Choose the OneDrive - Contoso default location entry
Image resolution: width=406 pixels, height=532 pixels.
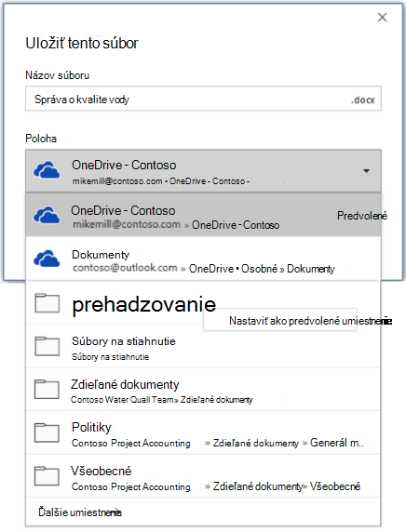pos(203,215)
